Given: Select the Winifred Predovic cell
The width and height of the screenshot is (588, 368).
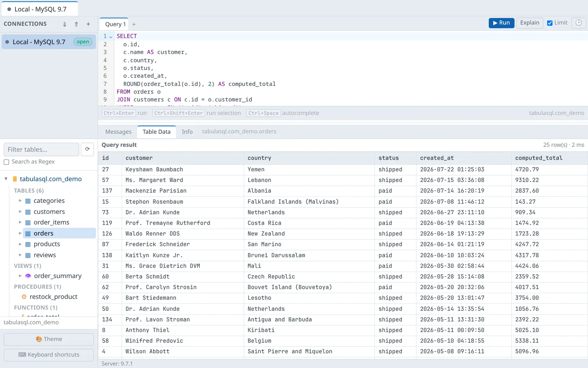Looking at the screenshot, I should pyautogui.click(x=183, y=341).
